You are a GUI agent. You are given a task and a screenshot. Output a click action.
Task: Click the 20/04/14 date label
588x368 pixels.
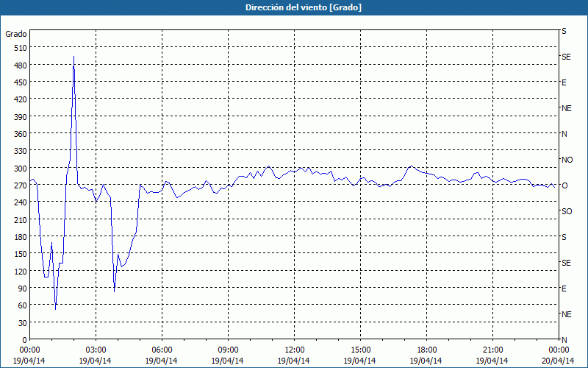pos(558,361)
